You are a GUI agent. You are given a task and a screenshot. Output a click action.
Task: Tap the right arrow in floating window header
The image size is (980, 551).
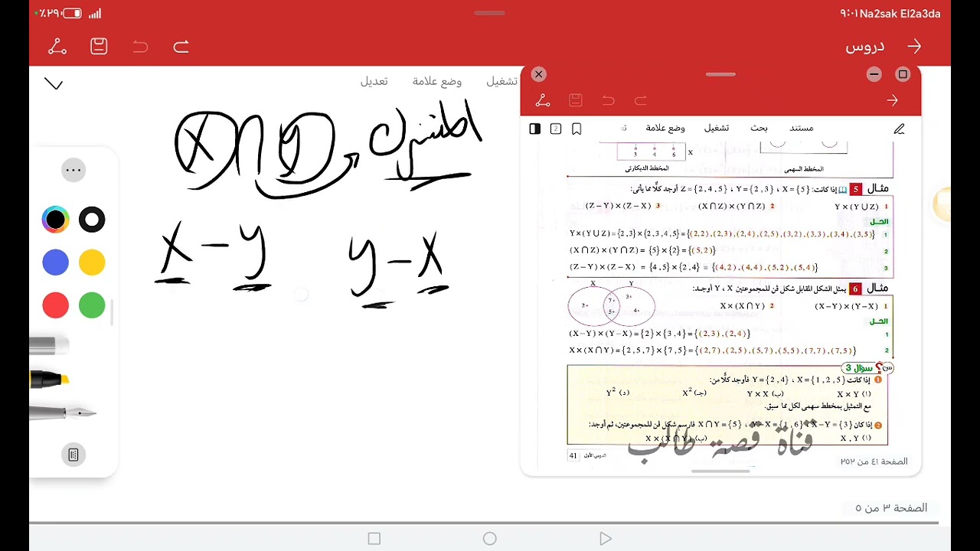892,100
